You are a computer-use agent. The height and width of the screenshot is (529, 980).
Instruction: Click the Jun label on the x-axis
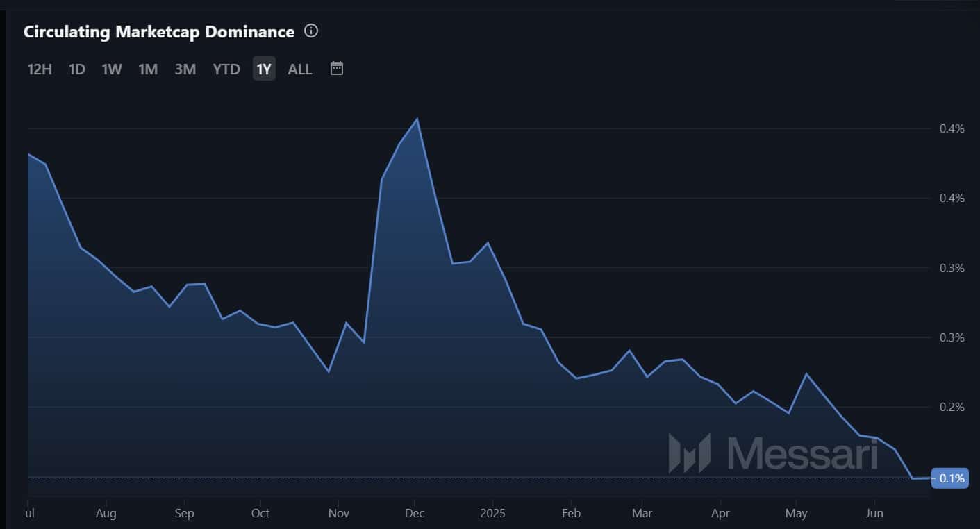click(875, 514)
